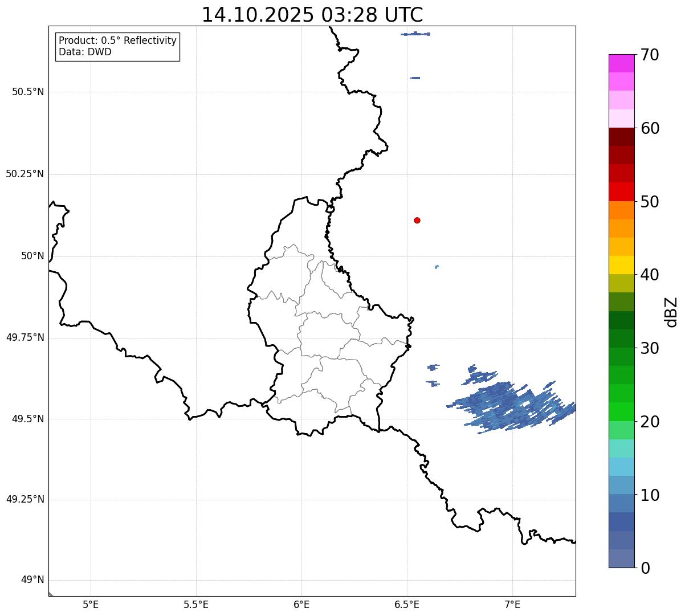Pick the bright red swatch above 50
685x616 pixels.
[621, 191]
